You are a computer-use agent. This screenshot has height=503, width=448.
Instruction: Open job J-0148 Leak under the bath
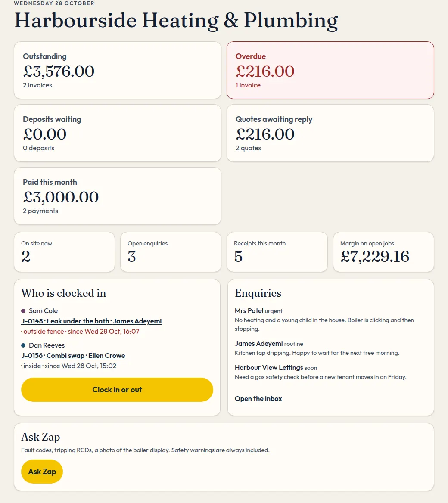click(91, 321)
